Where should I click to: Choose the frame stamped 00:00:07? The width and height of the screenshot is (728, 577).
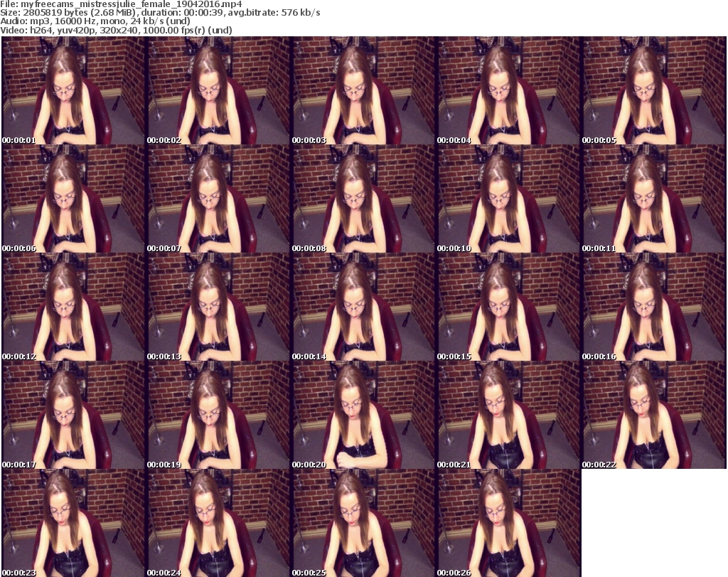[x=219, y=198]
